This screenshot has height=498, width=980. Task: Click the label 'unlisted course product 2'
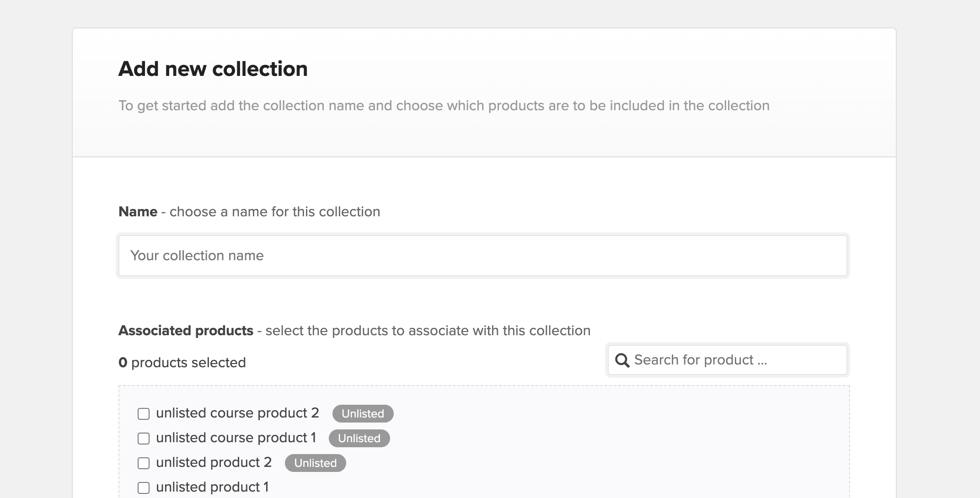(237, 413)
